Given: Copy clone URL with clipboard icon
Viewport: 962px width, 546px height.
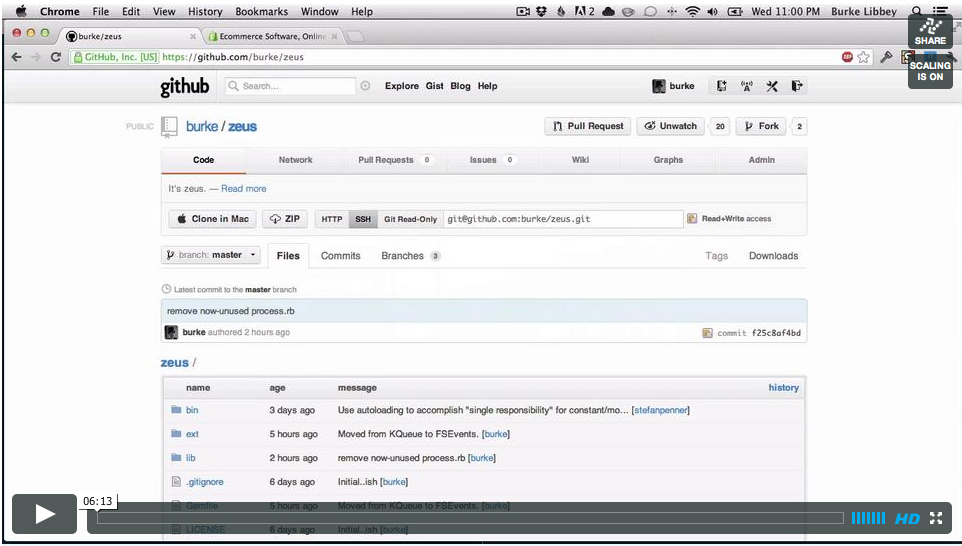Looking at the screenshot, I should tap(692, 218).
